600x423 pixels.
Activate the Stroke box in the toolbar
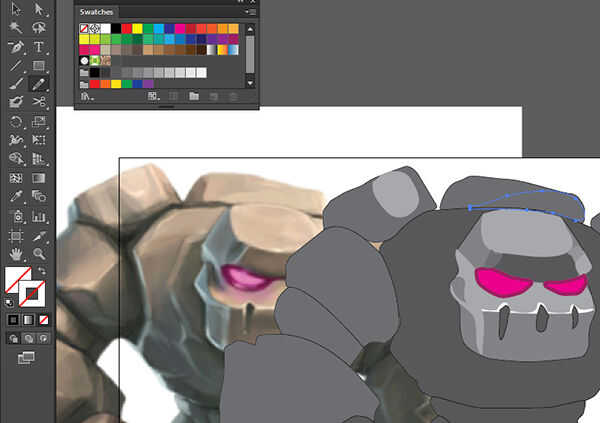[x=33, y=294]
